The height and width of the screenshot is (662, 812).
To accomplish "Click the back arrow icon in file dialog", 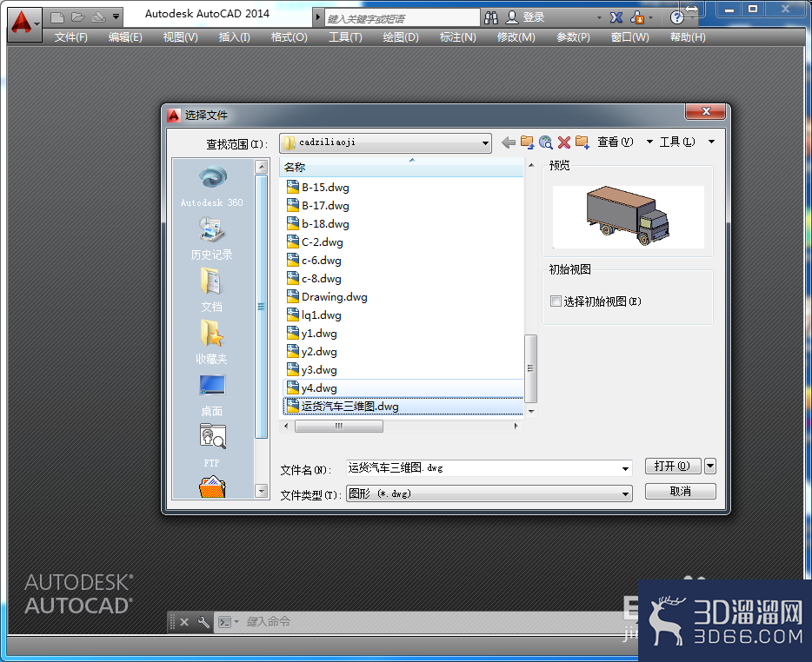I will point(509,142).
